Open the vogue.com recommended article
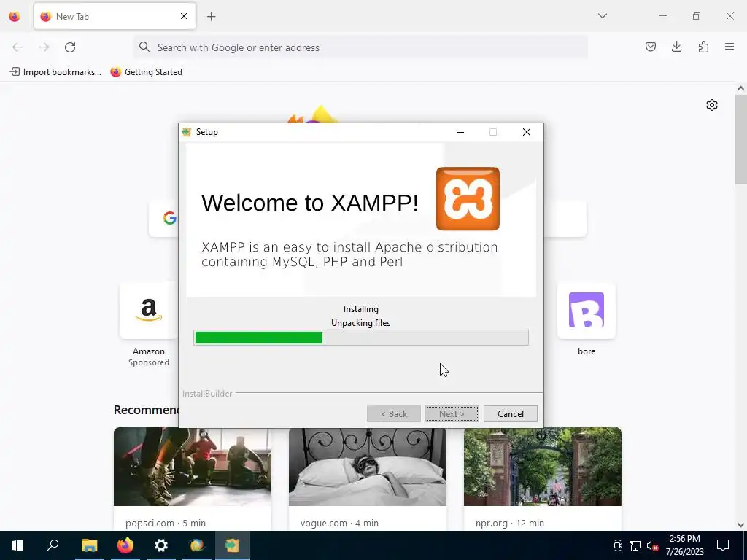747x560 pixels. tap(368, 479)
